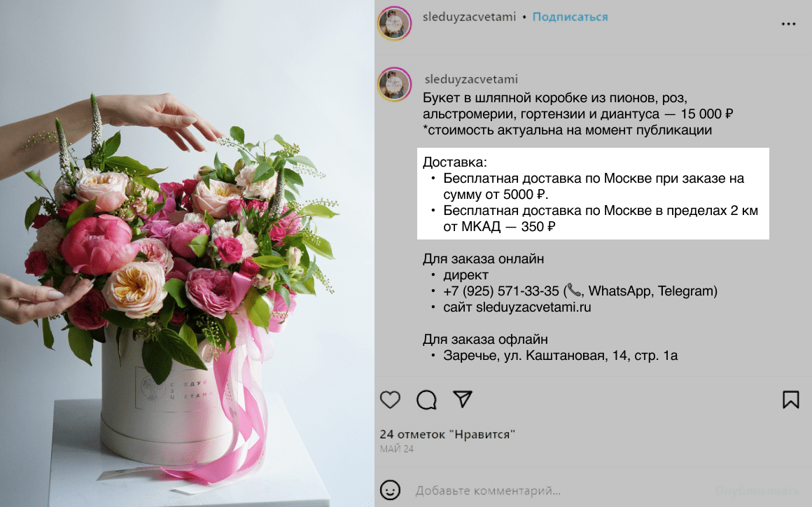812x507 pixels.
Task: Click the phone number +7 (925) 571-33-35
Action: 500,291
